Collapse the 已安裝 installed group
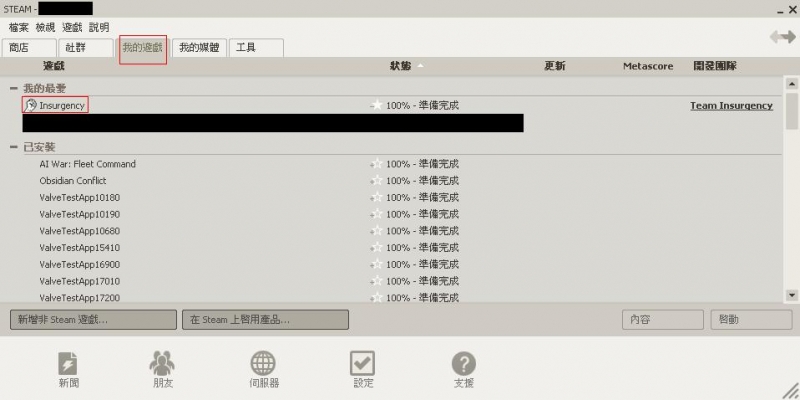This screenshot has width=800, height=400. click(14, 147)
